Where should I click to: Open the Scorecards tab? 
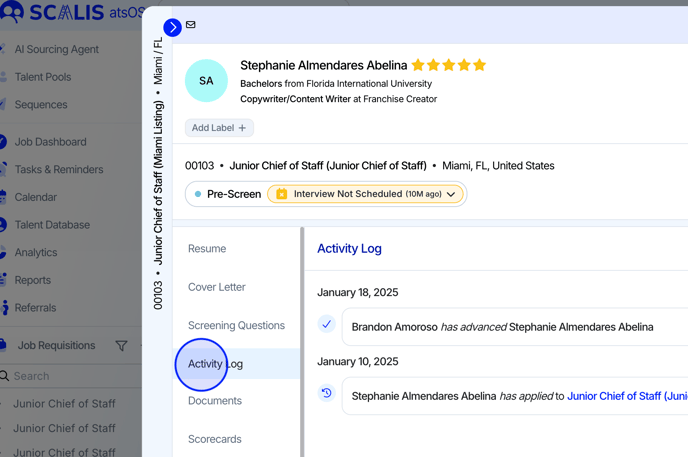(x=215, y=439)
